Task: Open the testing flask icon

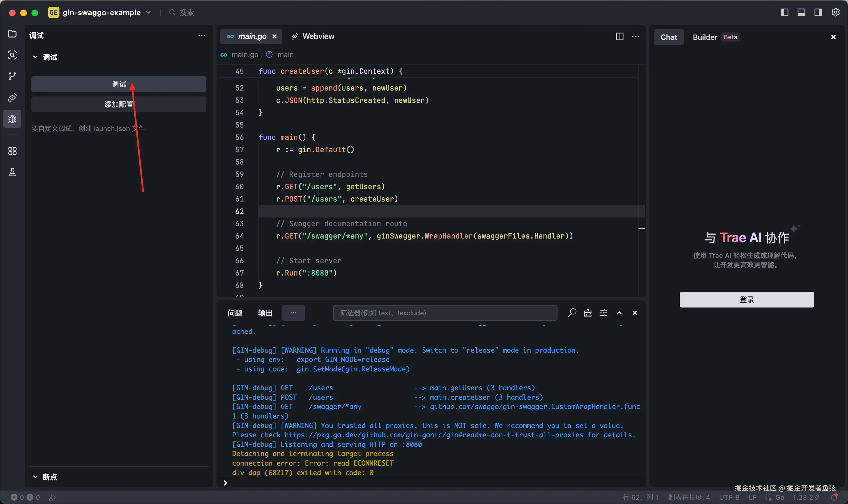Action: pos(12,172)
